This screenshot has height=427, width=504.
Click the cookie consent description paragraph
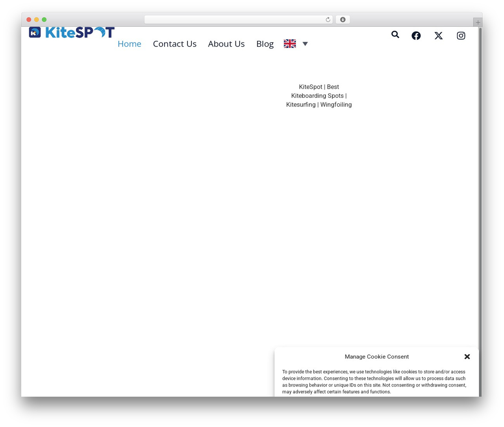pos(374,382)
